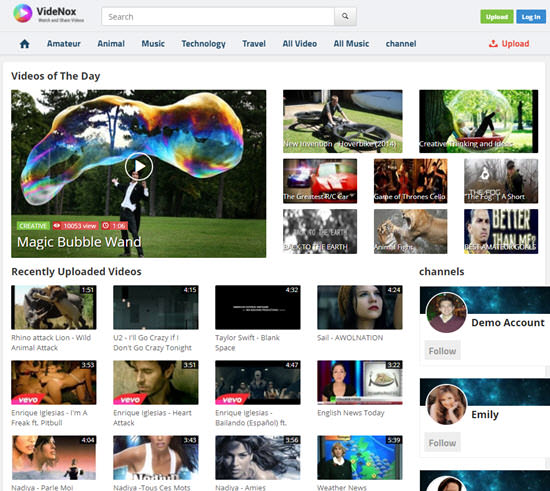Click 'English News Today' title text
The width and height of the screenshot is (550, 491).
351,413
